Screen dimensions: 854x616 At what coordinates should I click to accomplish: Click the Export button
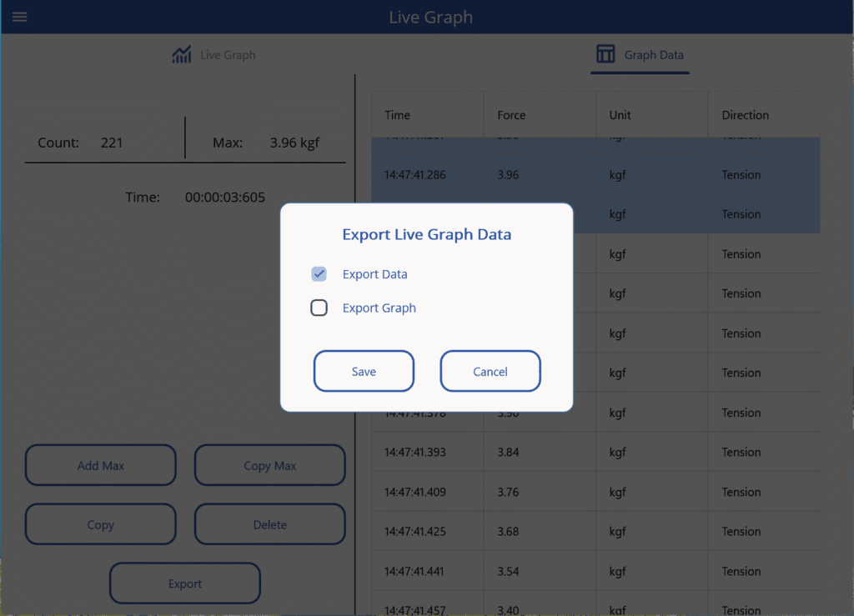click(185, 583)
